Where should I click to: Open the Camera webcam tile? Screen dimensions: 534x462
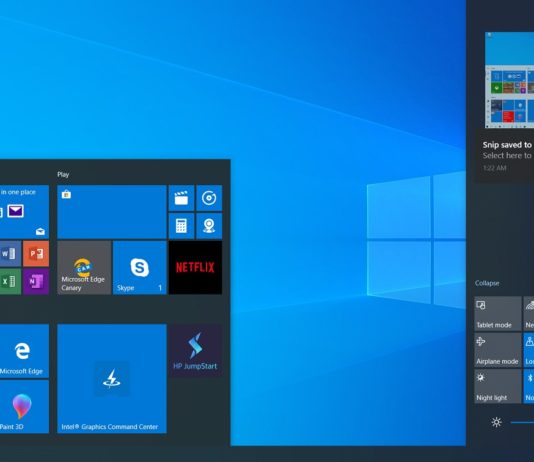(x=209, y=226)
